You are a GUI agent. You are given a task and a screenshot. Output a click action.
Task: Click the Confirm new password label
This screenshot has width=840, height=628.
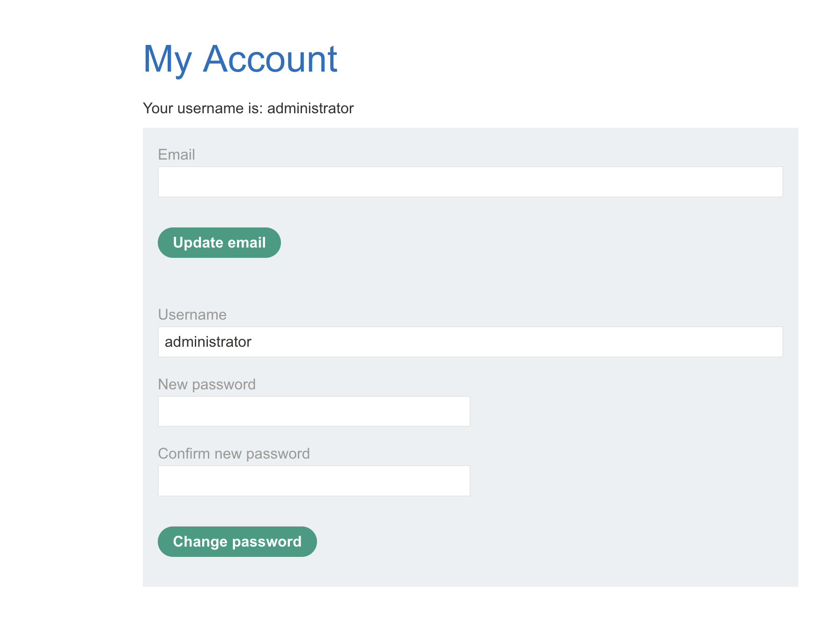[x=234, y=453]
